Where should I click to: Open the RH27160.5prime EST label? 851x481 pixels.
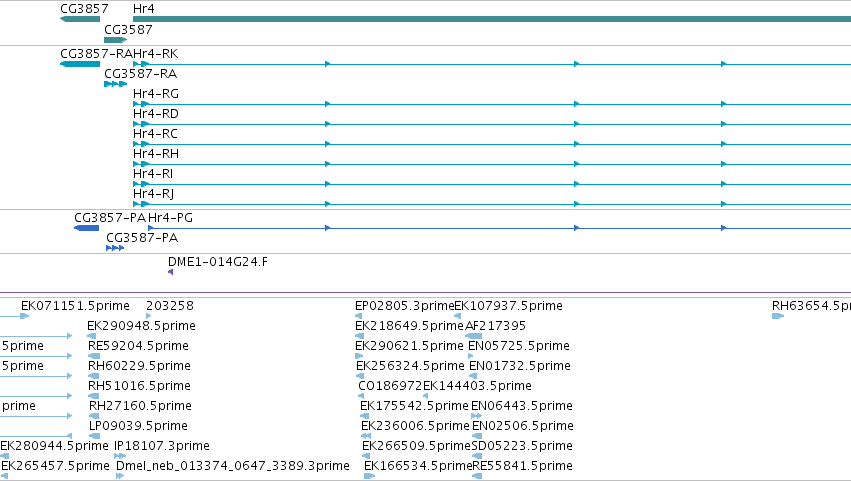[x=140, y=406]
